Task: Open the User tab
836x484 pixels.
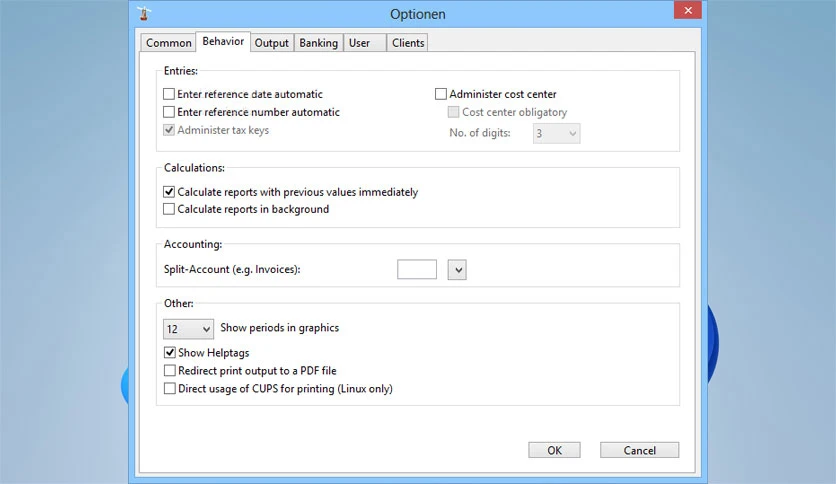Action: click(365, 43)
